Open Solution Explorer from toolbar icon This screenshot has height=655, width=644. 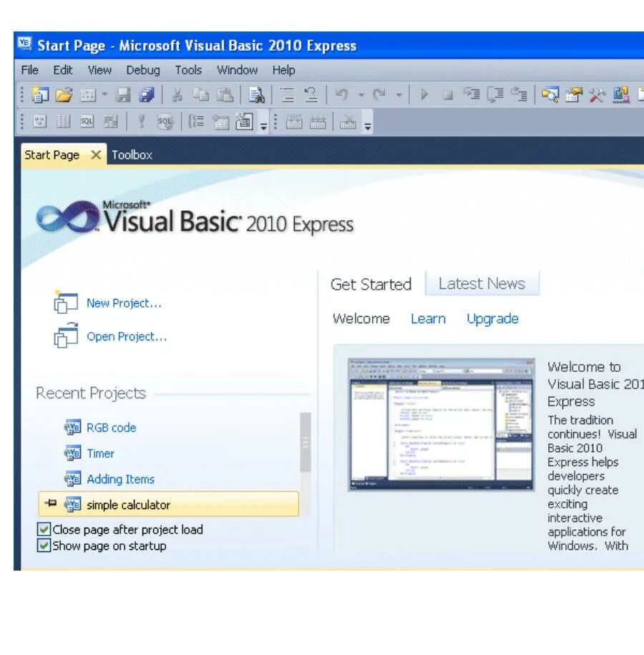[550, 95]
